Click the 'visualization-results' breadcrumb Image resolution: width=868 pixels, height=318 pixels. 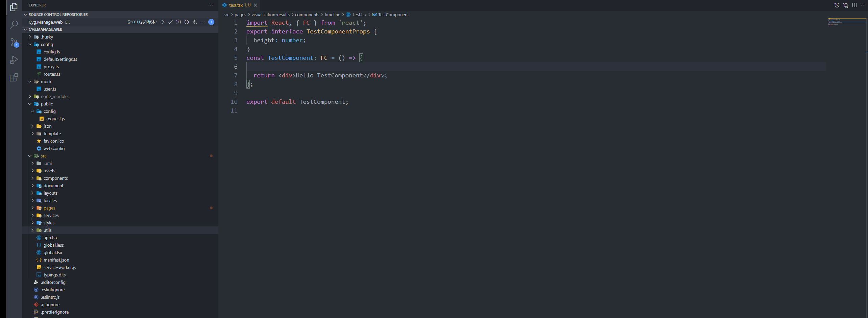point(270,15)
